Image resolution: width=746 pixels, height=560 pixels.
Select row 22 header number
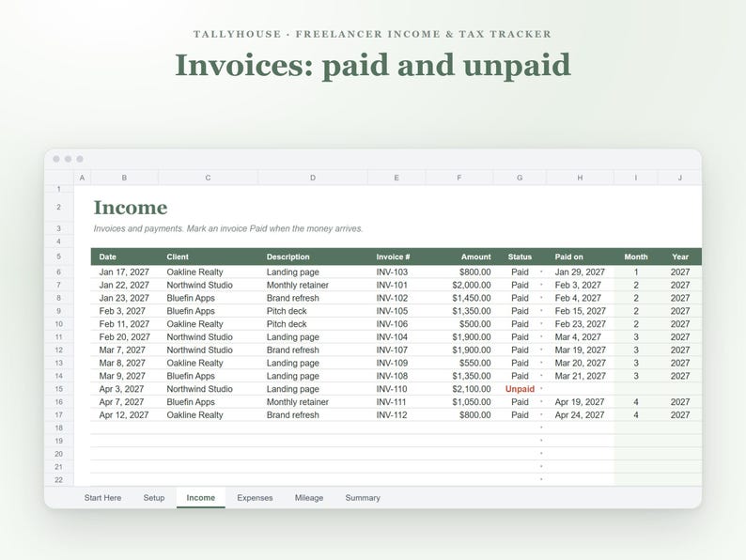pyautogui.click(x=59, y=479)
